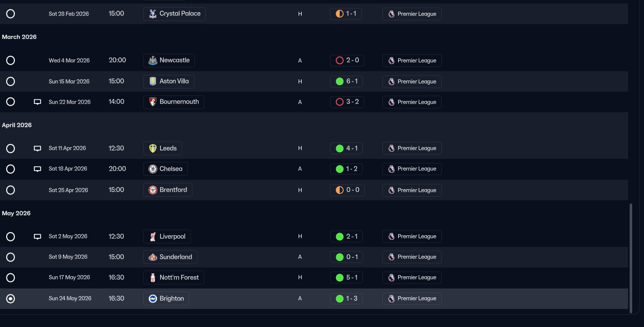This screenshot has width=644, height=327.
Task: Click the Liverpool club badge icon
Action: coord(152,236)
